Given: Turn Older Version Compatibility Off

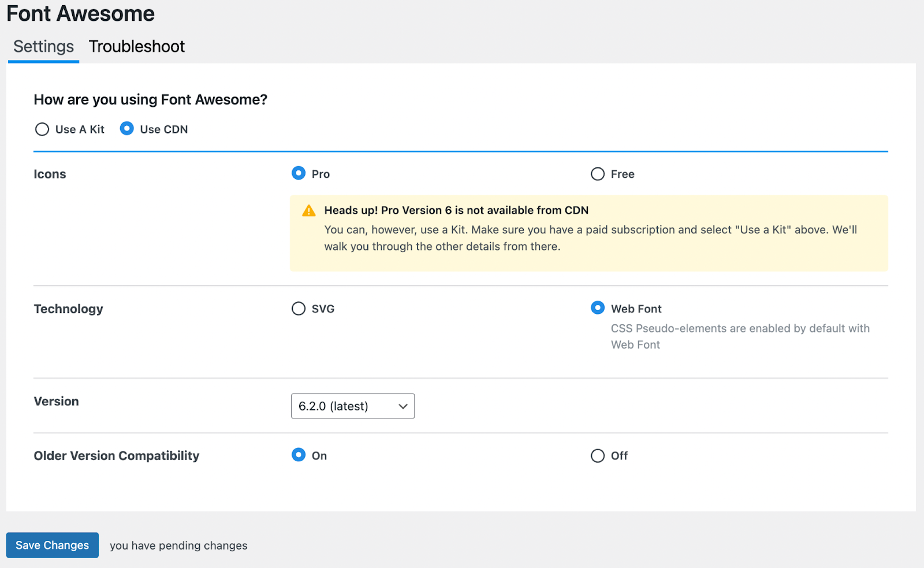Looking at the screenshot, I should (598, 456).
